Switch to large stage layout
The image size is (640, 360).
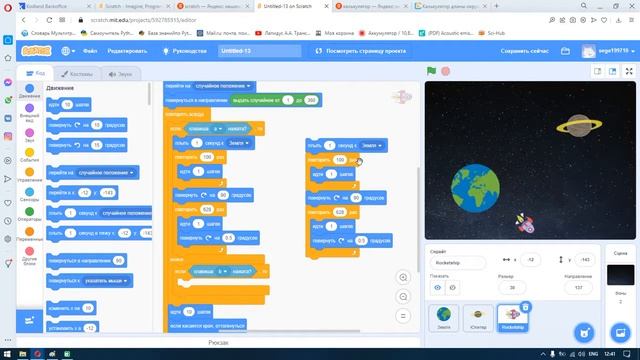coord(613,71)
